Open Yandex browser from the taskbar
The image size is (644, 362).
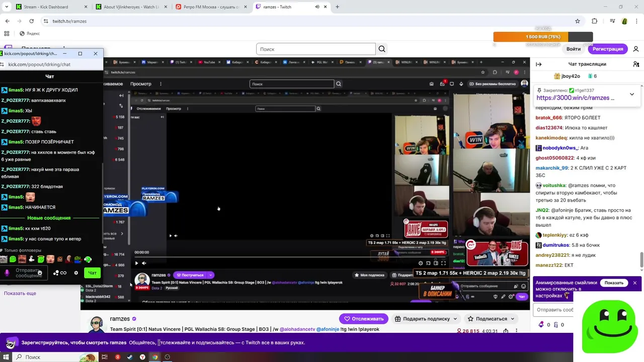[142, 357]
